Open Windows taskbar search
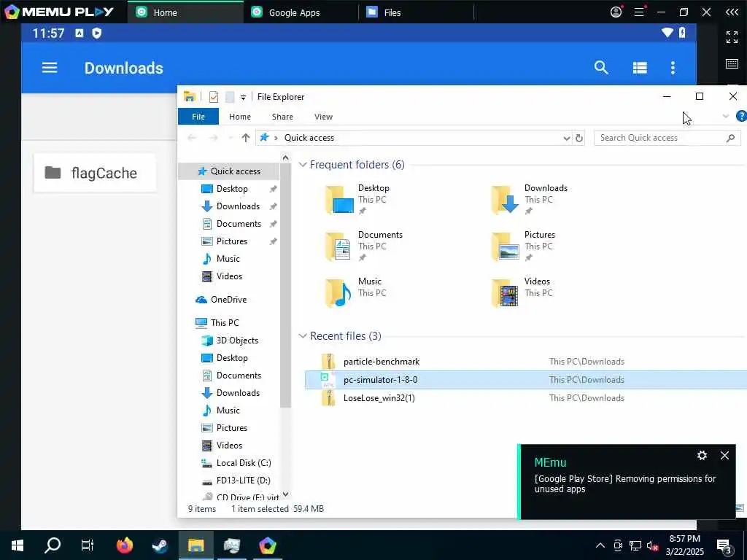Image resolution: width=747 pixels, height=560 pixels. 53,545
